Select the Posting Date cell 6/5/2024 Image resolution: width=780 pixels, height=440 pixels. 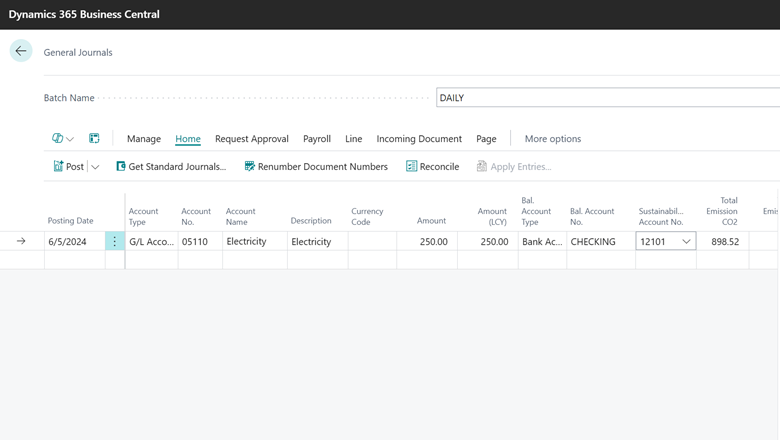[x=71, y=242]
